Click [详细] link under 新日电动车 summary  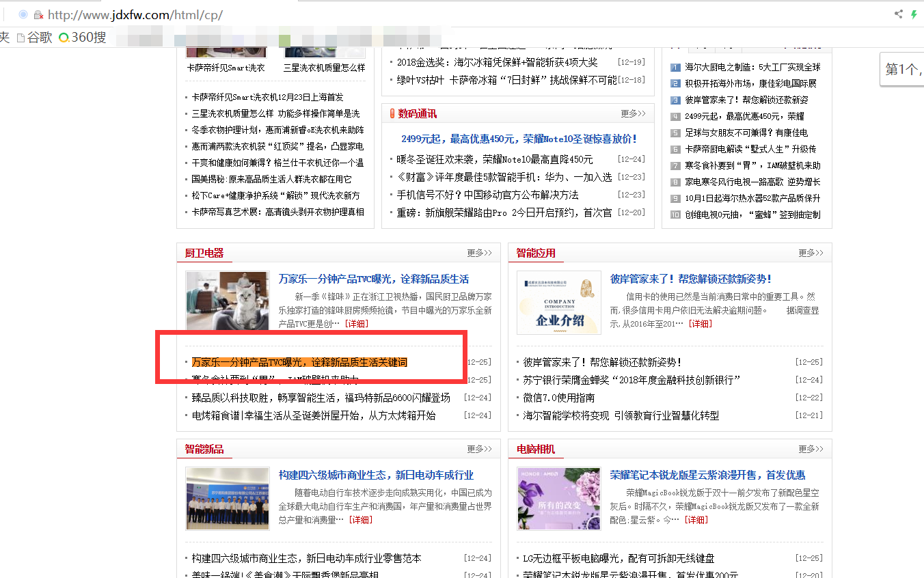[360, 520]
